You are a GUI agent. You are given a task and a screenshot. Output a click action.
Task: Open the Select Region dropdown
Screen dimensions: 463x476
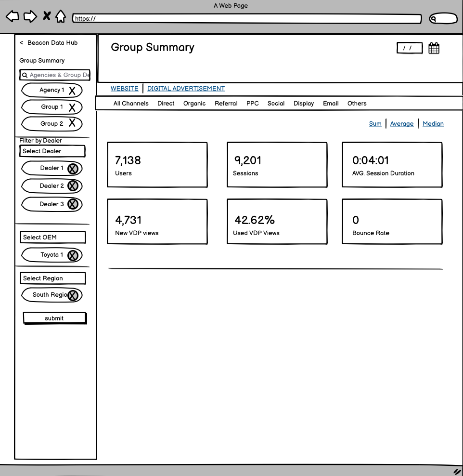pyautogui.click(x=53, y=278)
